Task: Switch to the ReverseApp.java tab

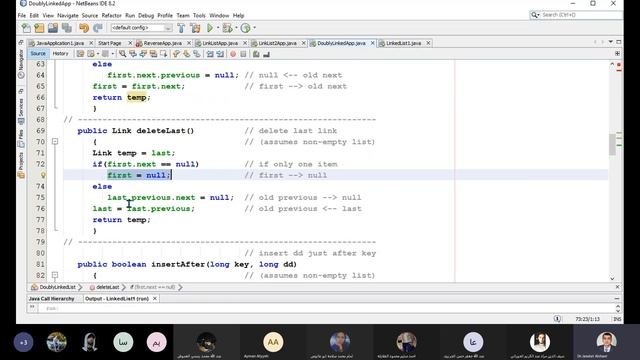Action: tap(162, 43)
